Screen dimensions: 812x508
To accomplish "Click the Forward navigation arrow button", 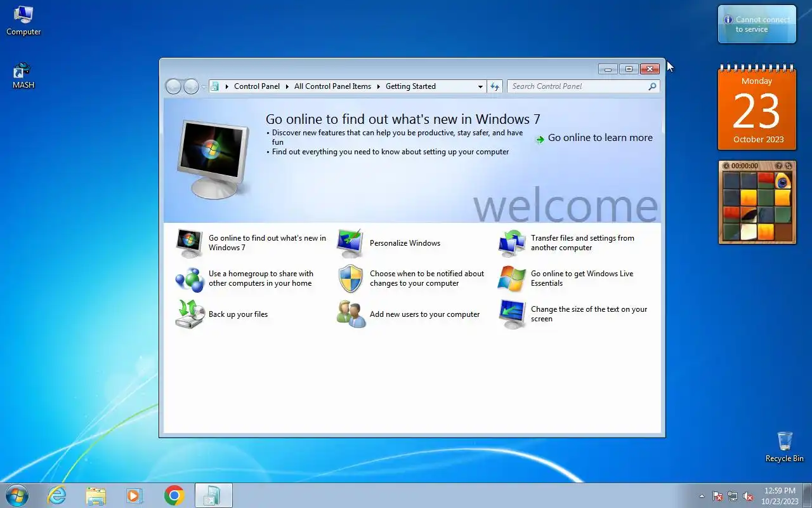I will (191, 86).
